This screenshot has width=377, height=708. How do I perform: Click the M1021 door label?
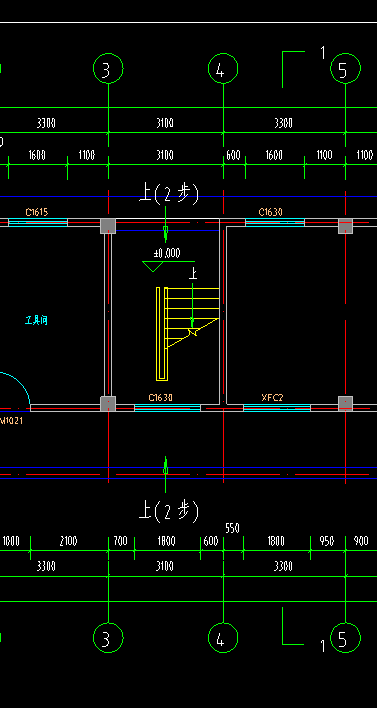(12, 421)
